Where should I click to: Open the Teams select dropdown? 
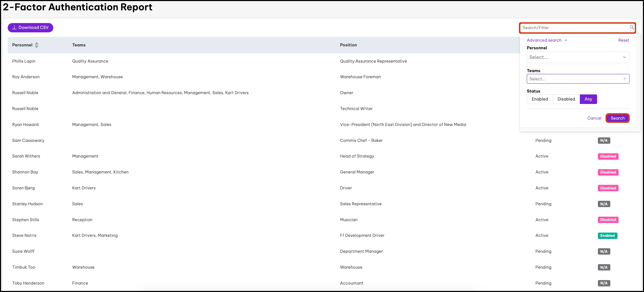coord(578,79)
